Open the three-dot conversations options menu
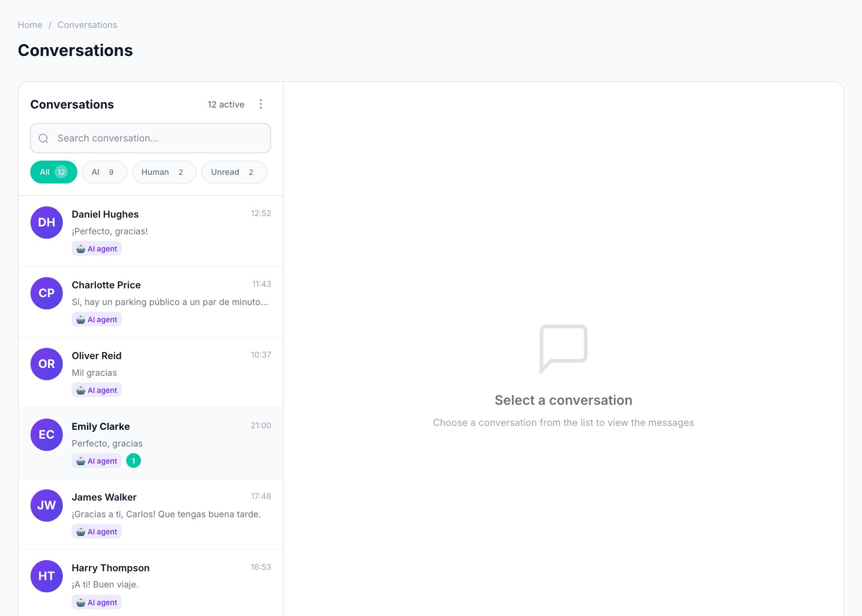Viewport: 862px width, 616px height. pos(261,104)
